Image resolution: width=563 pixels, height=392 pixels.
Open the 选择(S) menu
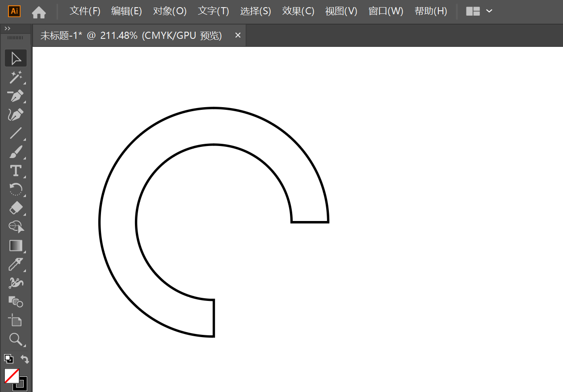tap(256, 12)
